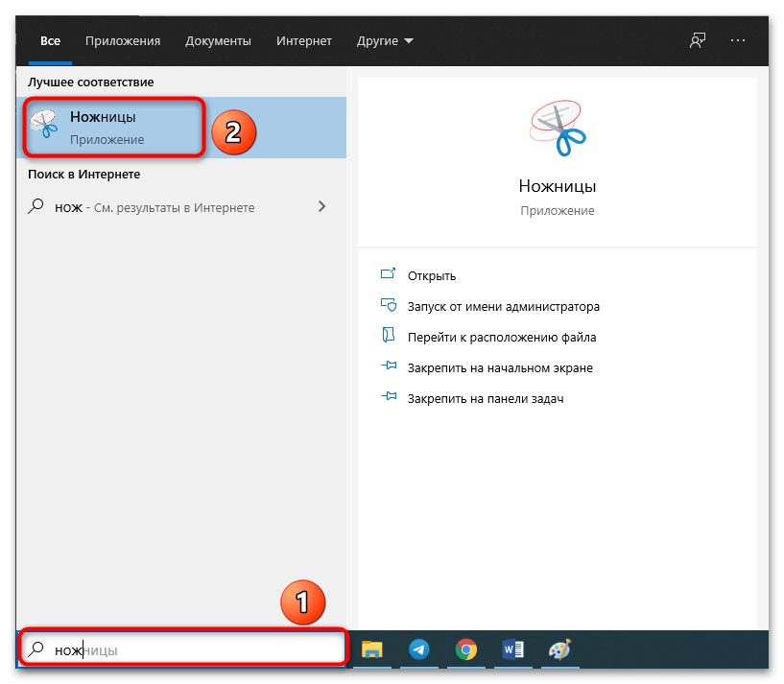Screen dimensions: 784x684
Task: Click the Ножницы icon in best match
Action: point(43,127)
